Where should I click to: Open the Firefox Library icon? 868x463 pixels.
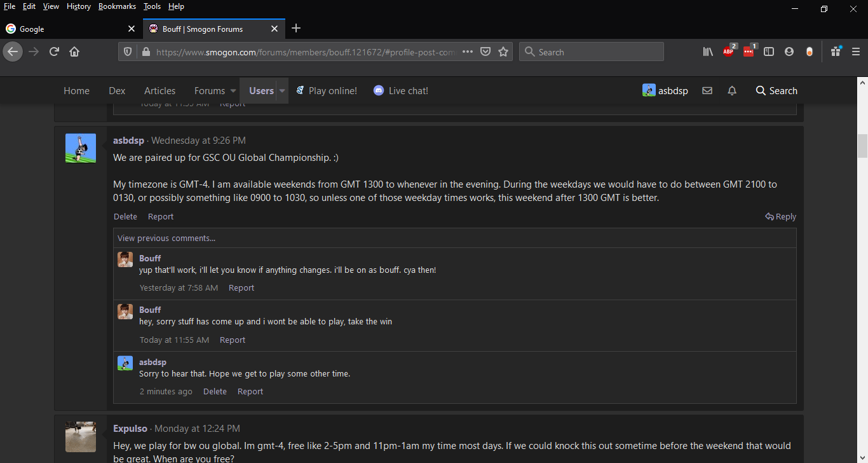click(x=708, y=52)
